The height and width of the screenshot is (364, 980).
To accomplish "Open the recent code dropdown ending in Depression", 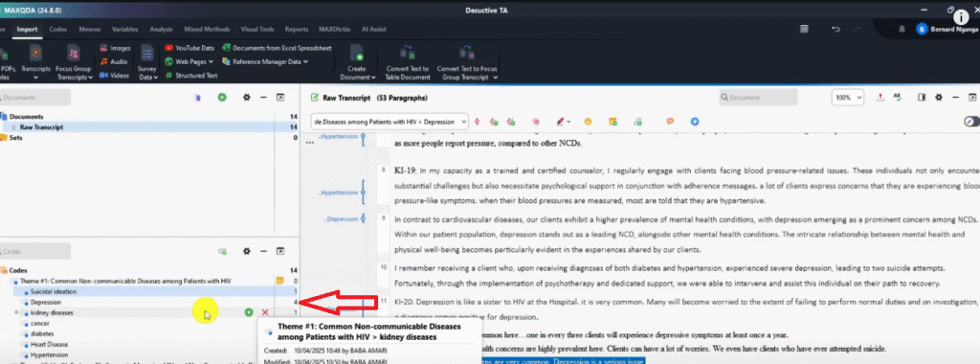I will [390, 122].
